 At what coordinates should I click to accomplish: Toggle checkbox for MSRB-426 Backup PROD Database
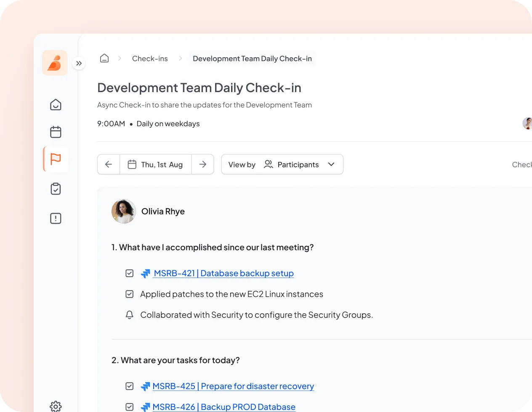click(x=130, y=407)
